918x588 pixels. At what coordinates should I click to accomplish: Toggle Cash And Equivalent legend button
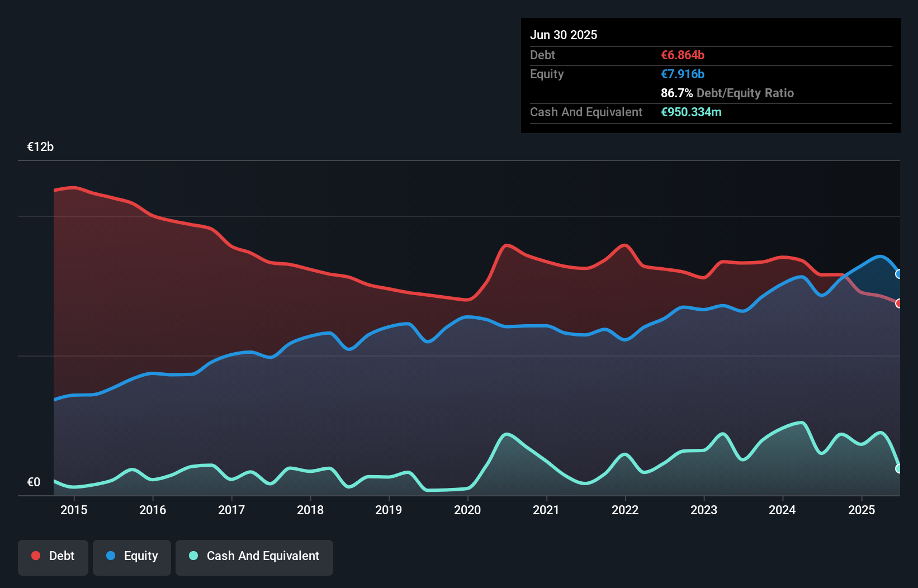(x=254, y=557)
